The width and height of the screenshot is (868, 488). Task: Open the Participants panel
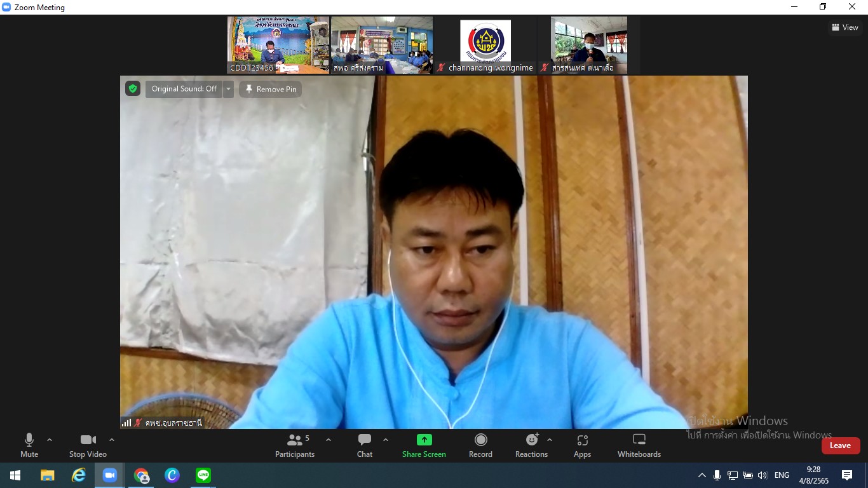(x=295, y=445)
